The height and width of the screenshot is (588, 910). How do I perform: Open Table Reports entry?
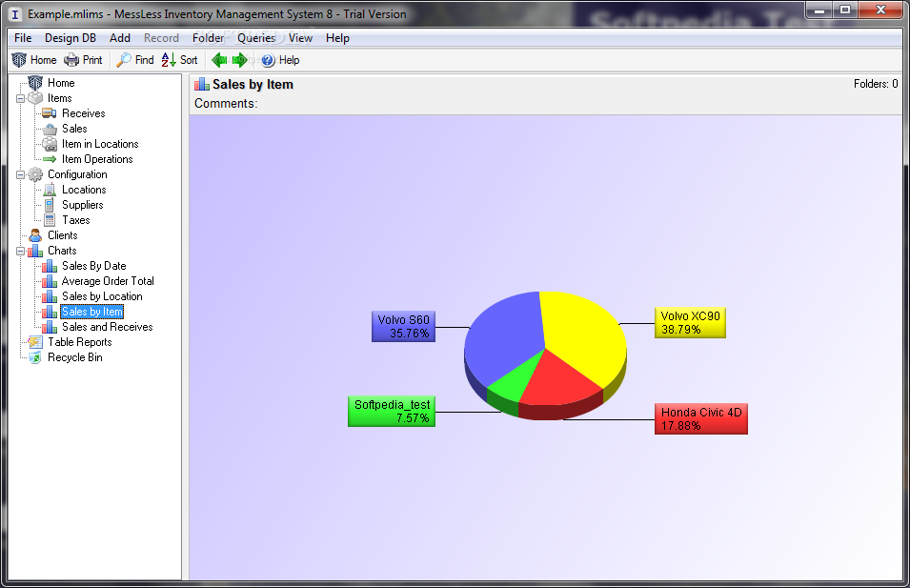pos(79,342)
